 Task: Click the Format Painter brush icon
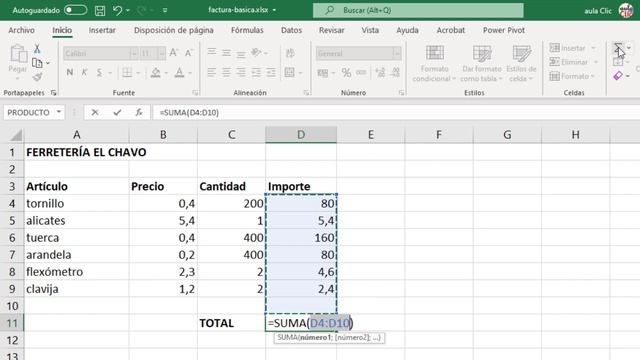coord(37,77)
